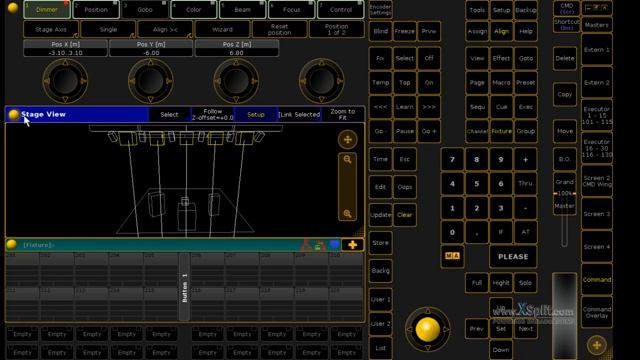Toggle Link Selected in Stage View
Viewport: 640px width, 360px height.
pos(299,115)
